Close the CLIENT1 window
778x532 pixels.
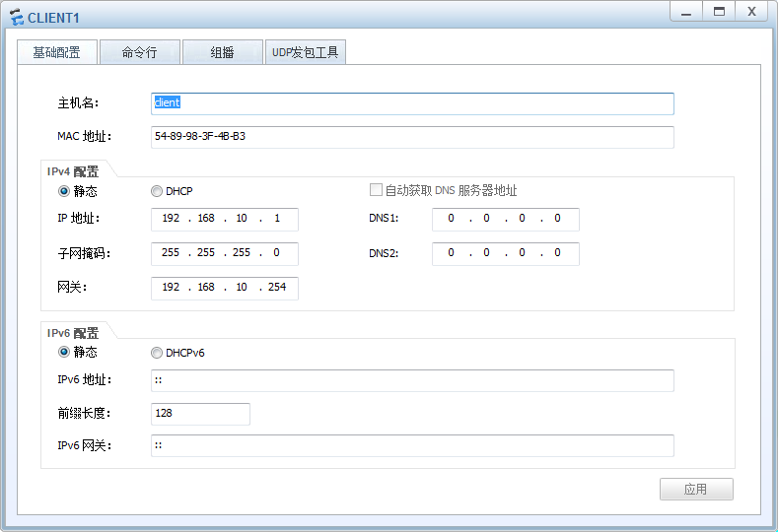click(x=752, y=12)
